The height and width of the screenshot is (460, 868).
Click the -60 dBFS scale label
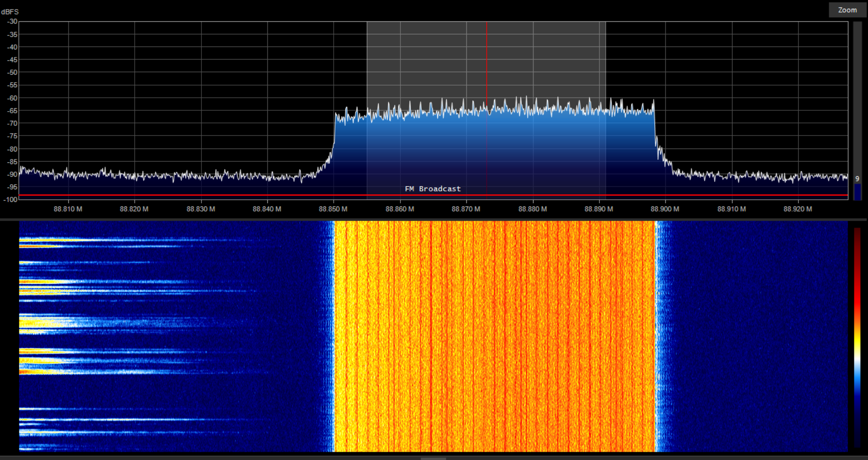coord(12,98)
